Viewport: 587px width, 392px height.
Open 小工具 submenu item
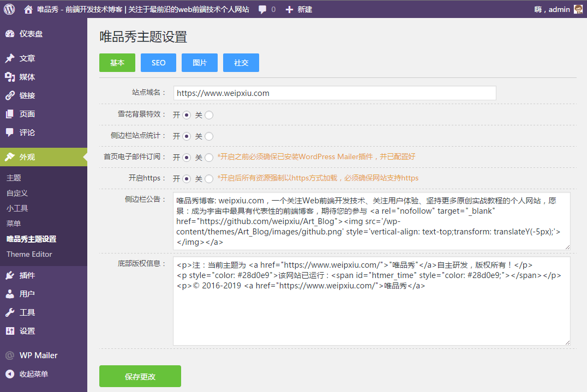click(x=17, y=208)
